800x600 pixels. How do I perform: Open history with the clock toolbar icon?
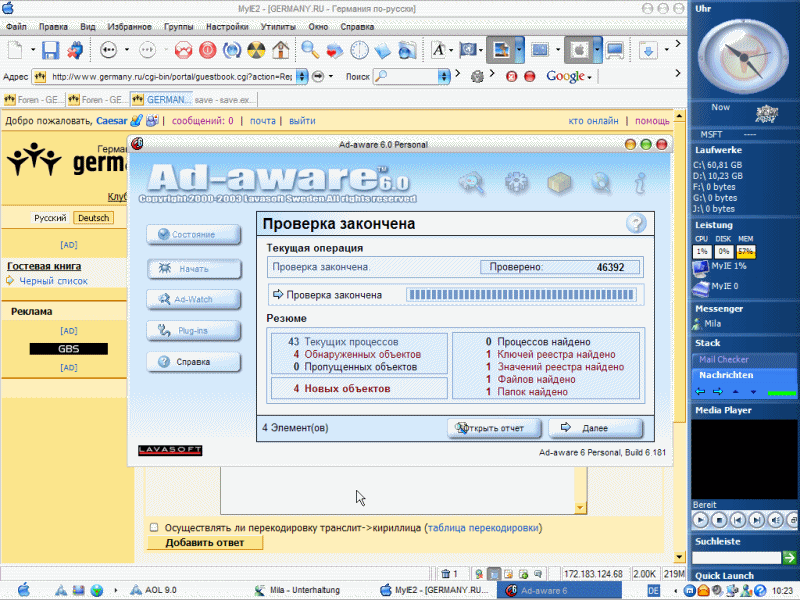359,50
